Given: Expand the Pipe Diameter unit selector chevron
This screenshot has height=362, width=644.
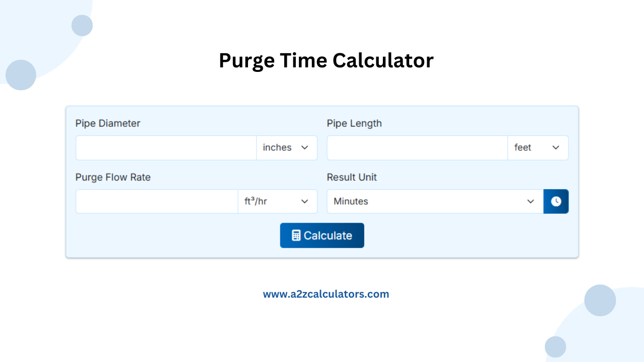Looking at the screenshot, I should (x=305, y=147).
